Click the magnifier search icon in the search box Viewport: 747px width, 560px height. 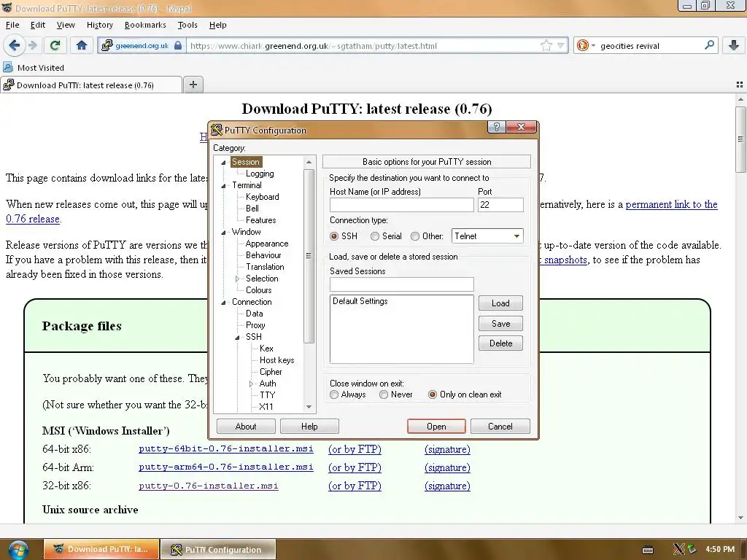pyautogui.click(x=709, y=45)
